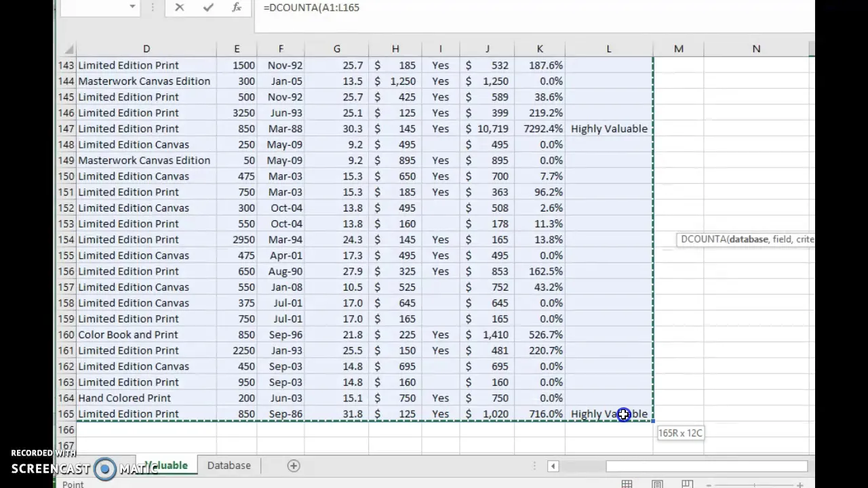
Task: Switch to the Database sheet tab
Action: tap(229, 466)
